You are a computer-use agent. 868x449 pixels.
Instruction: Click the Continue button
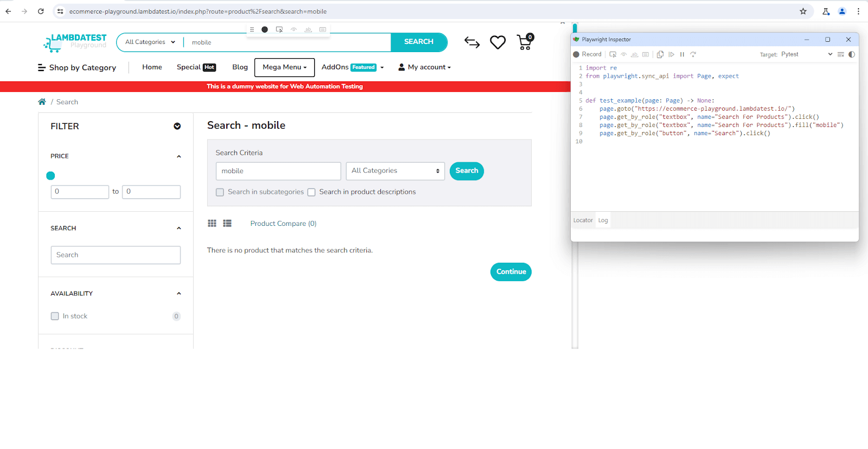[511, 272]
